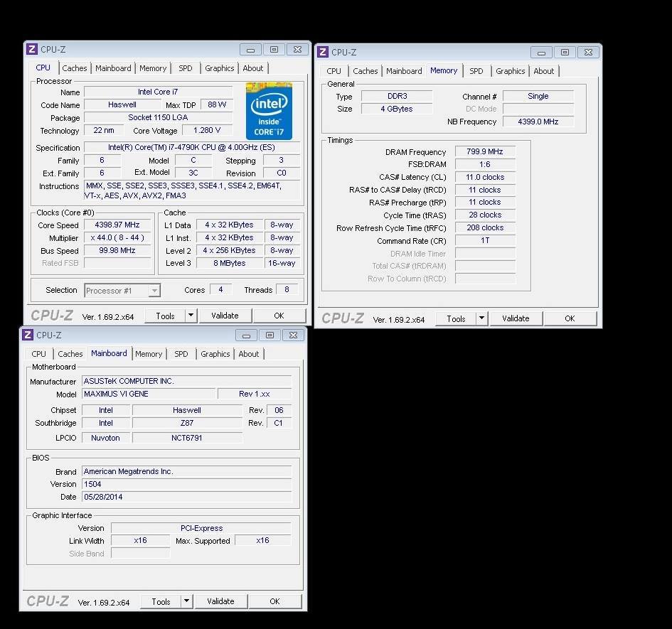Select CPU tab in CPU window

tap(43, 68)
